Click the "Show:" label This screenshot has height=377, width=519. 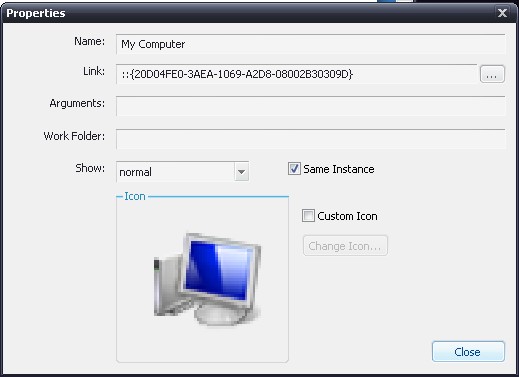coord(90,168)
